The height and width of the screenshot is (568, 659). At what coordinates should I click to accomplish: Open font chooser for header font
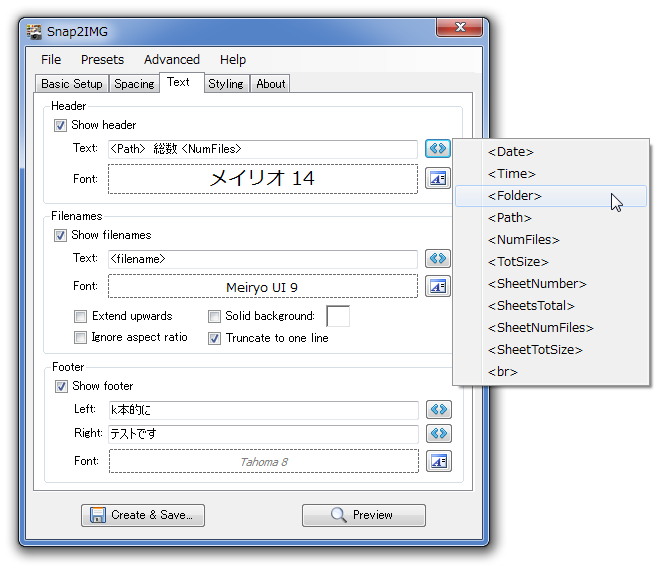(x=438, y=178)
